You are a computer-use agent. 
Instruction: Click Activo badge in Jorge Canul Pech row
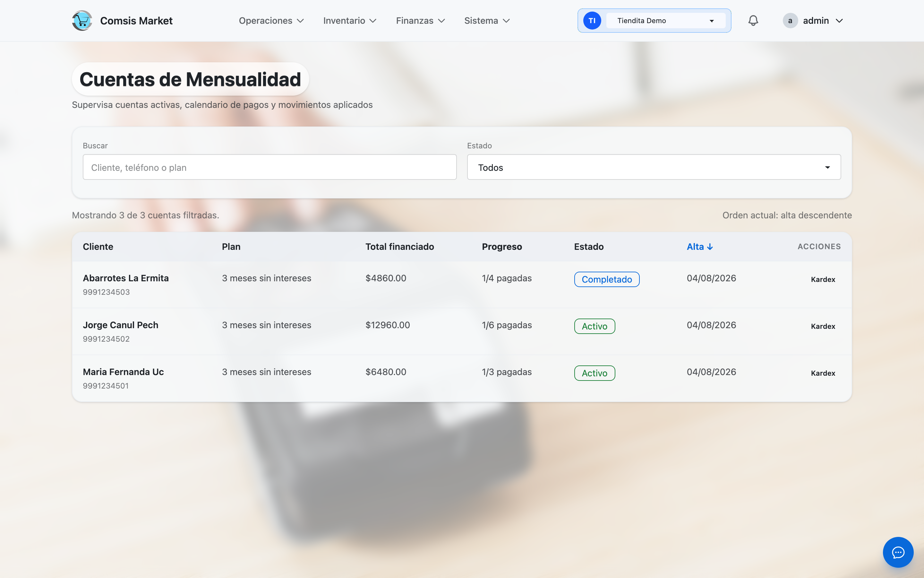[x=595, y=327]
